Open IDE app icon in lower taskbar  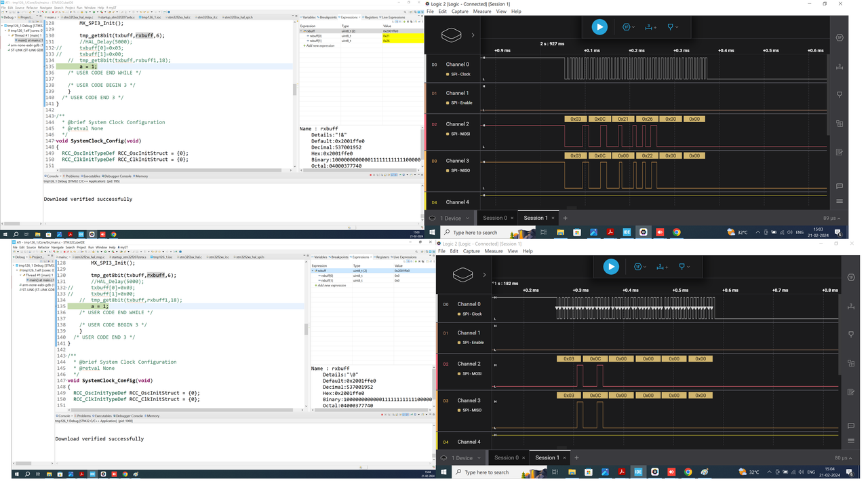(638, 472)
